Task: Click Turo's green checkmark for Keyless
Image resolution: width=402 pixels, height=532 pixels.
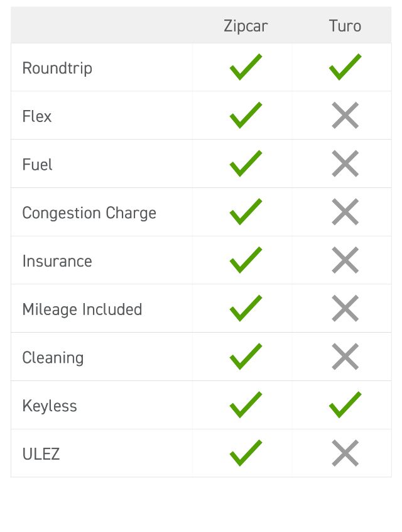Action: 345,405
